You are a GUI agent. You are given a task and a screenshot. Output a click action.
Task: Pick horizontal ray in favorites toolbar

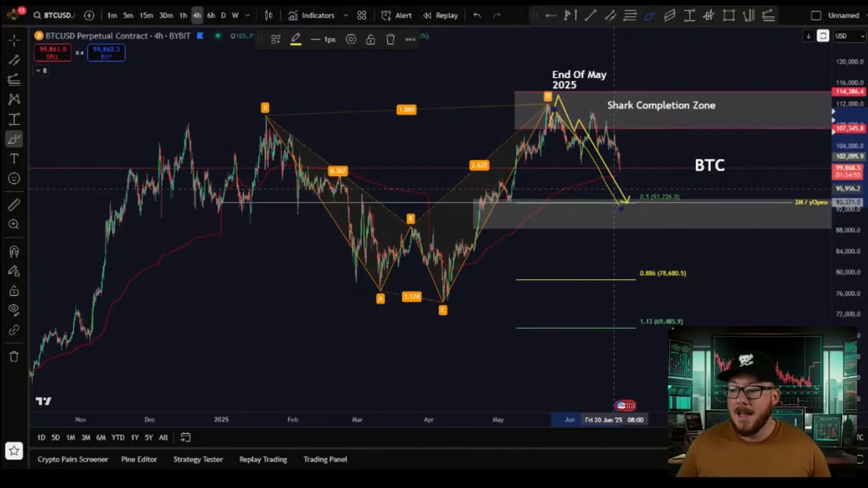tap(551, 15)
